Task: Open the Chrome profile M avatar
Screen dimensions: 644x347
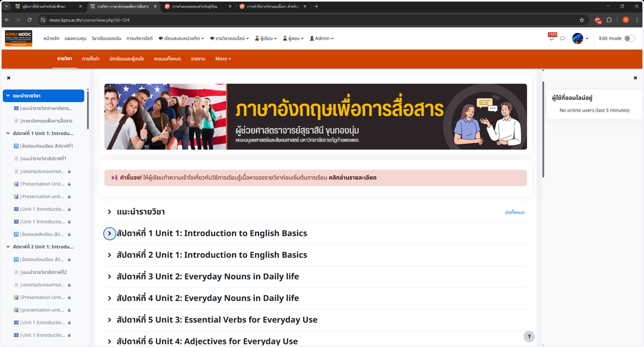Action: pos(625,20)
